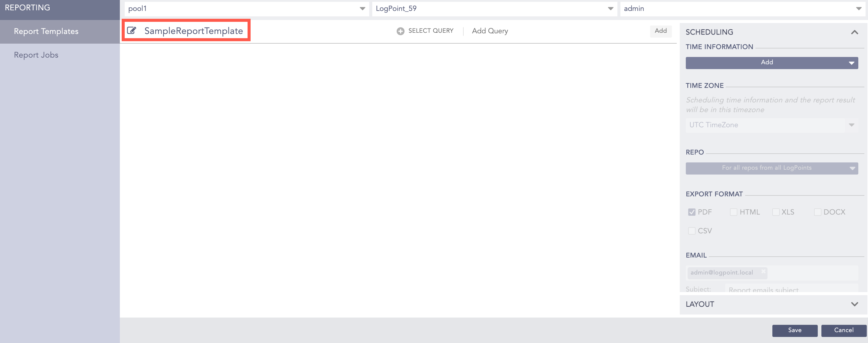This screenshot has height=343, width=868.
Task: Disable the PDF export format
Action: click(x=692, y=212)
